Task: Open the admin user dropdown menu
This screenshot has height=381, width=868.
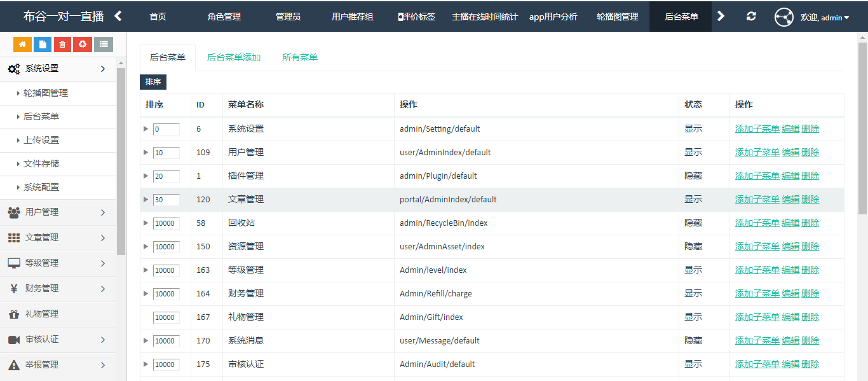Action: coord(824,17)
